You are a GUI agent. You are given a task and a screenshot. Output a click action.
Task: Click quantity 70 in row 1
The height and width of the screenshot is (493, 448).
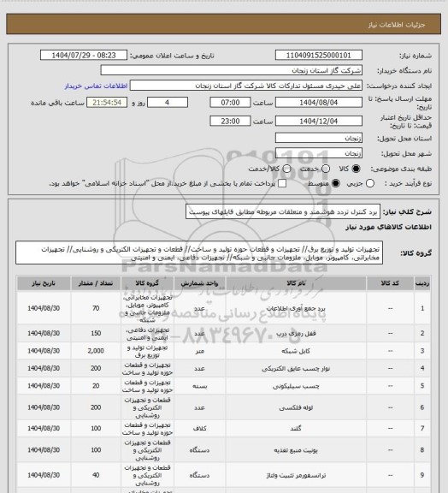tap(96, 308)
